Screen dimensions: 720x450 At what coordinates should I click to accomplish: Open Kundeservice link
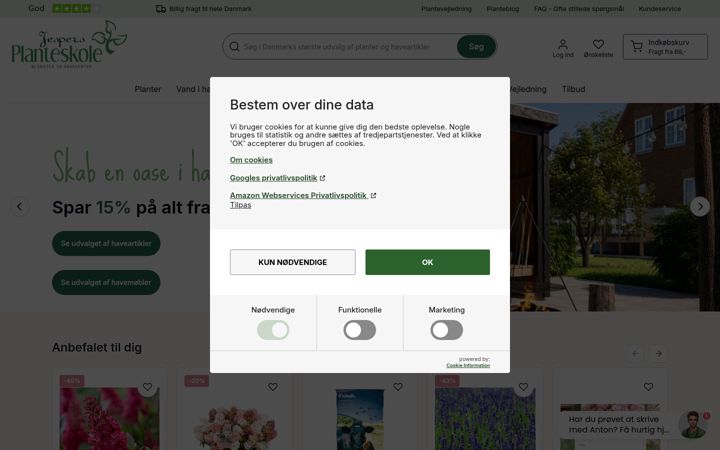coord(659,9)
